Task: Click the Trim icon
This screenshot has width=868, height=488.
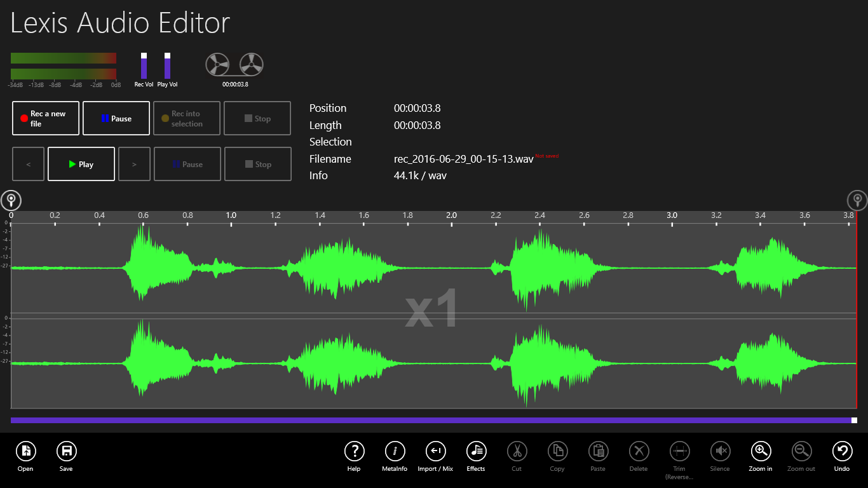Action: (679, 451)
